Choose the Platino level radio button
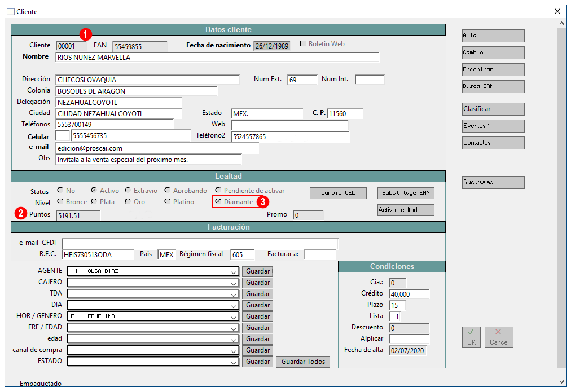The width and height of the screenshot is (571, 392). [x=167, y=201]
